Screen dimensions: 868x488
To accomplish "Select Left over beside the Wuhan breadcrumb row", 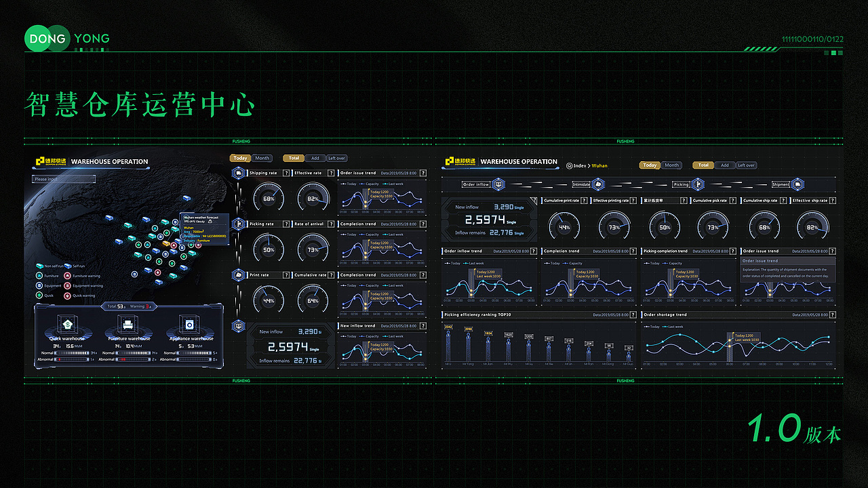I will [747, 165].
